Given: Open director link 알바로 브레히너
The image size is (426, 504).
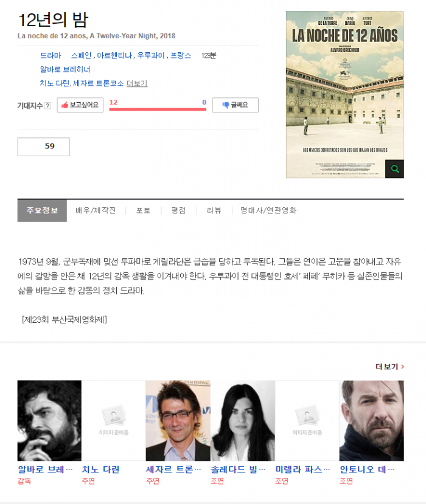Looking at the screenshot, I should point(65,69).
